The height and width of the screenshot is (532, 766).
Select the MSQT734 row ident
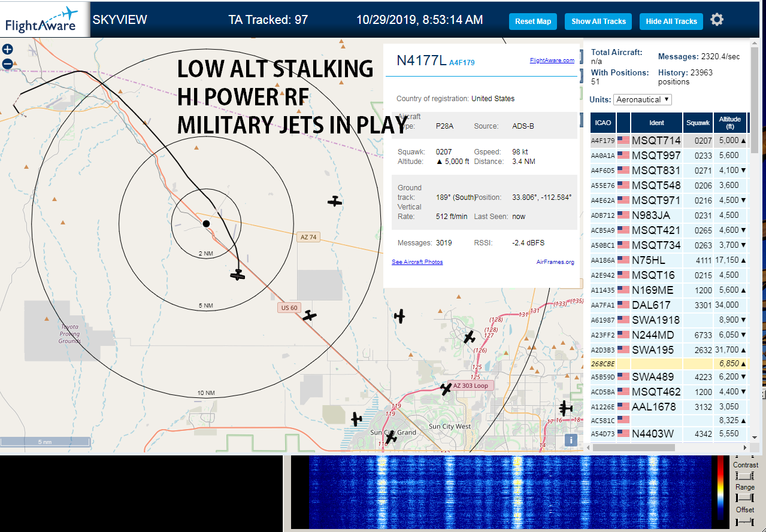coord(656,245)
